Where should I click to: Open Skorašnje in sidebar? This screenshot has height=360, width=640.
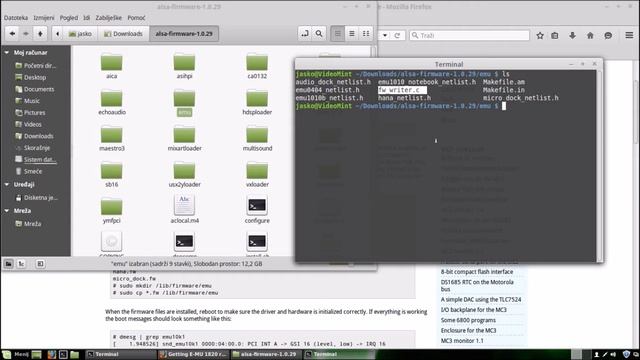click(x=33, y=148)
